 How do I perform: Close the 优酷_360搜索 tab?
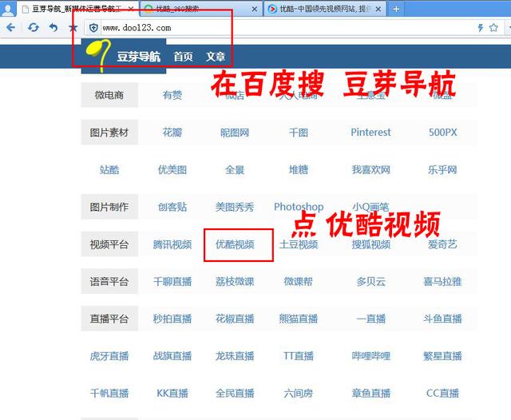click(255, 9)
